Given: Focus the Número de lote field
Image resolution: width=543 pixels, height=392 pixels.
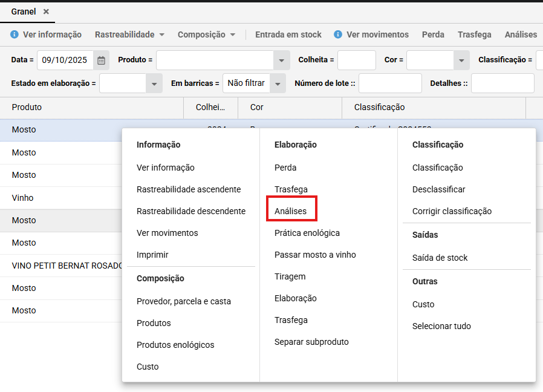Looking at the screenshot, I should pos(390,83).
